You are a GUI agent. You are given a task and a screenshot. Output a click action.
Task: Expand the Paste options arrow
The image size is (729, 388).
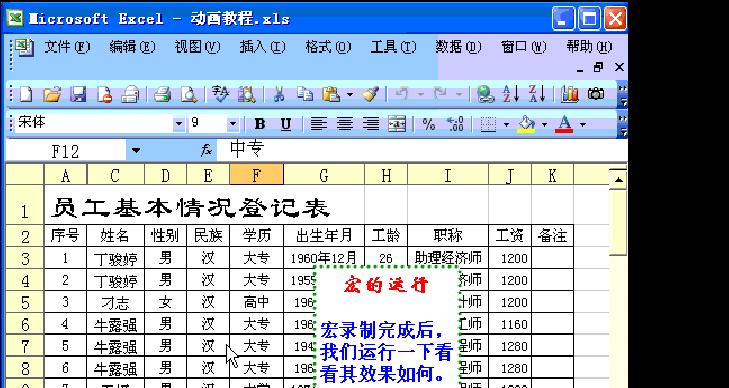click(x=350, y=95)
